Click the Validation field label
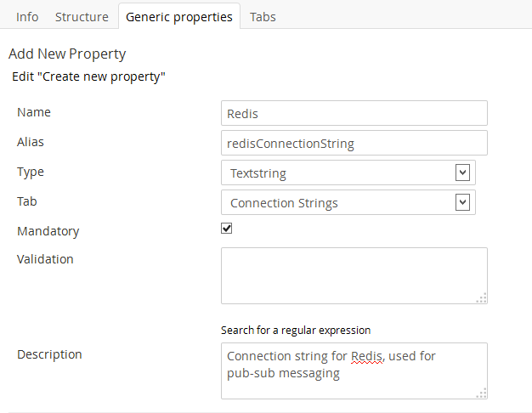 click(45, 259)
